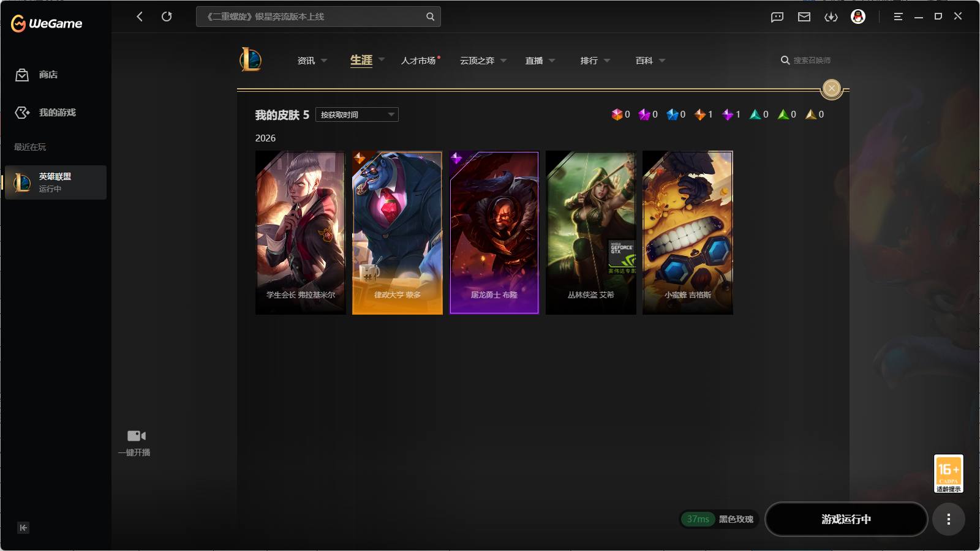This screenshot has height=551, width=980.
Task: Switch to the 排行 tab
Action: (x=589, y=61)
